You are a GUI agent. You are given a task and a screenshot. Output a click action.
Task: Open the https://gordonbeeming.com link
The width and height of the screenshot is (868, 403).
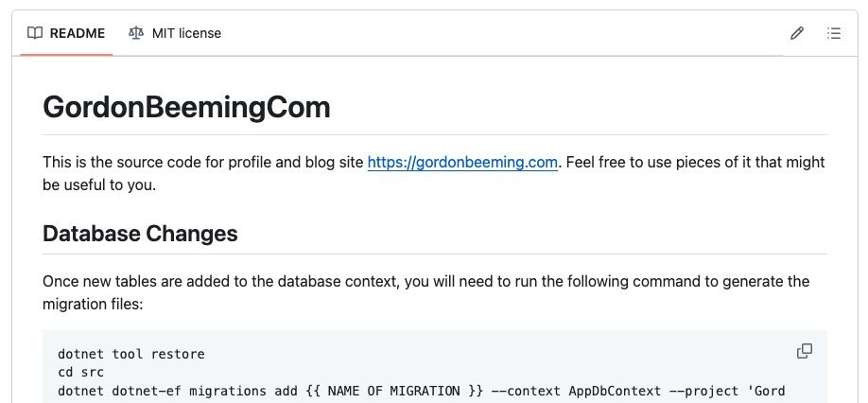[x=462, y=163]
